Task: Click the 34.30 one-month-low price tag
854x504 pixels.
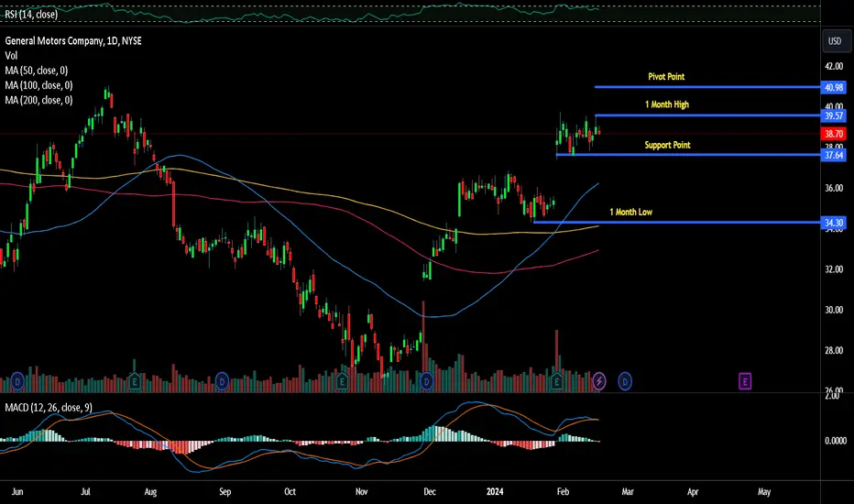Action: 834,223
